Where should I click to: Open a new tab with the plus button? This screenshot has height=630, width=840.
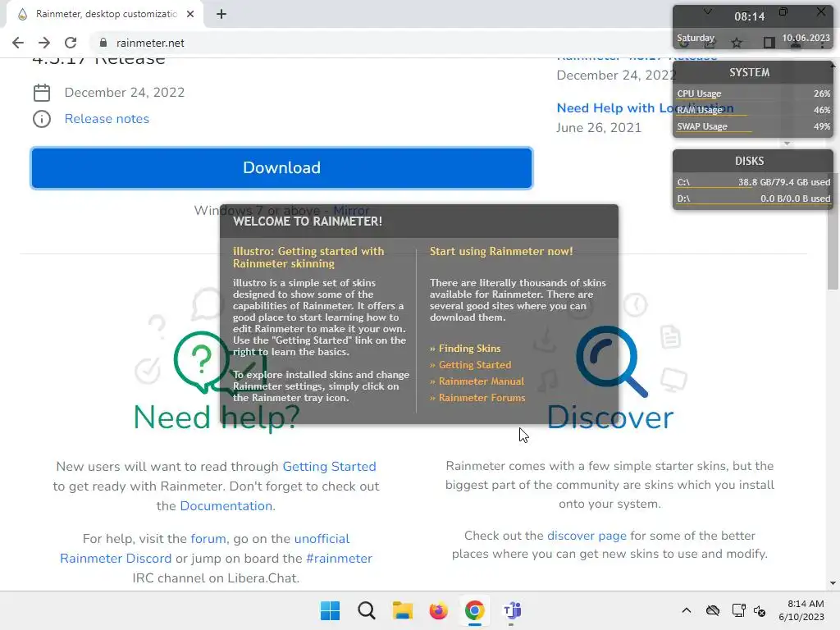click(x=221, y=14)
